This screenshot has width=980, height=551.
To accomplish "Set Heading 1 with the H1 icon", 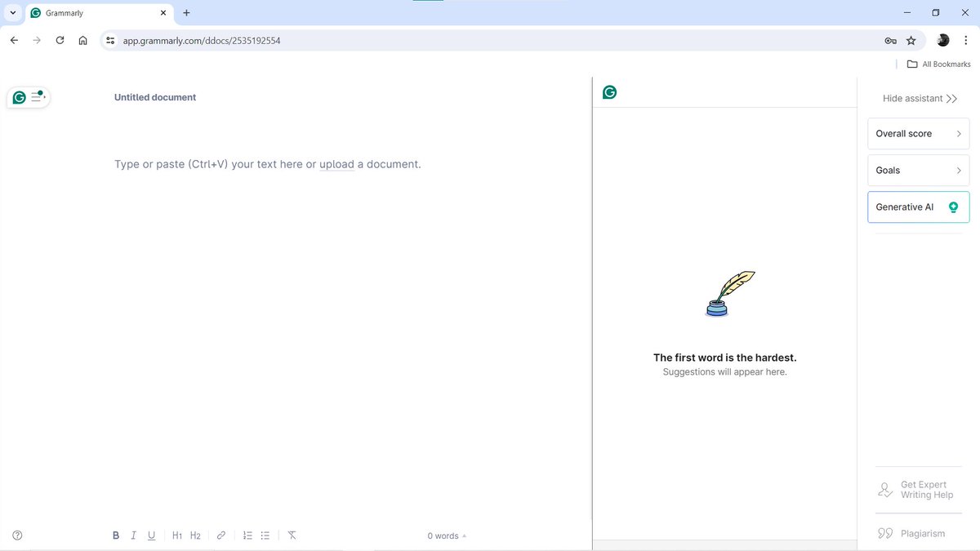I will [177, 535].
